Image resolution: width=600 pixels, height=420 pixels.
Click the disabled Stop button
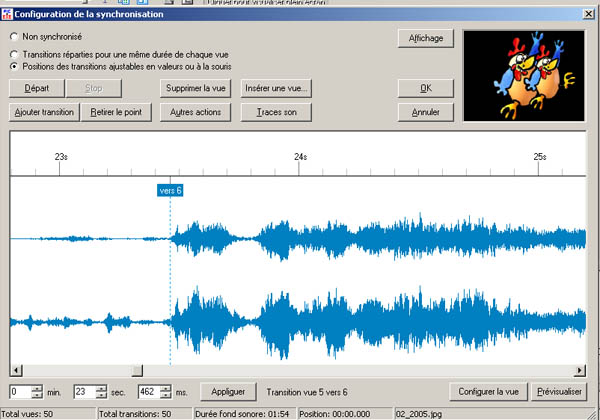(94, 88)
